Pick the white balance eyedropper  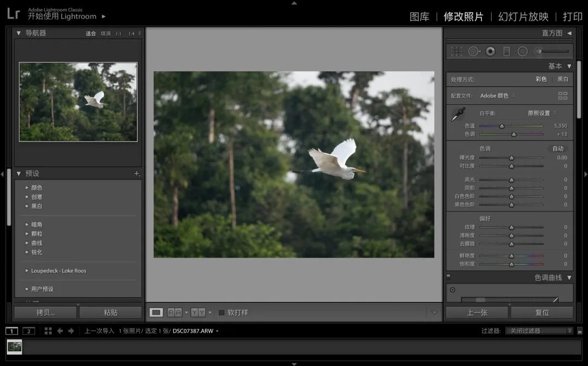458,114
